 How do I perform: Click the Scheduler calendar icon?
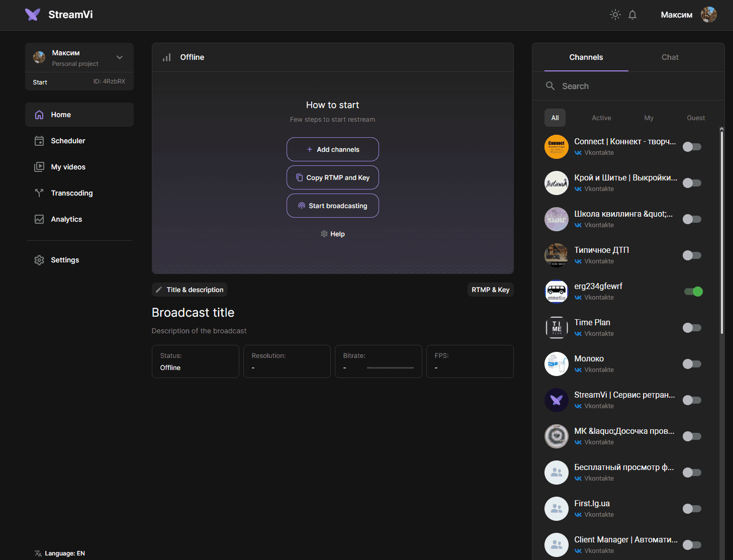click(x=39, y=141)
